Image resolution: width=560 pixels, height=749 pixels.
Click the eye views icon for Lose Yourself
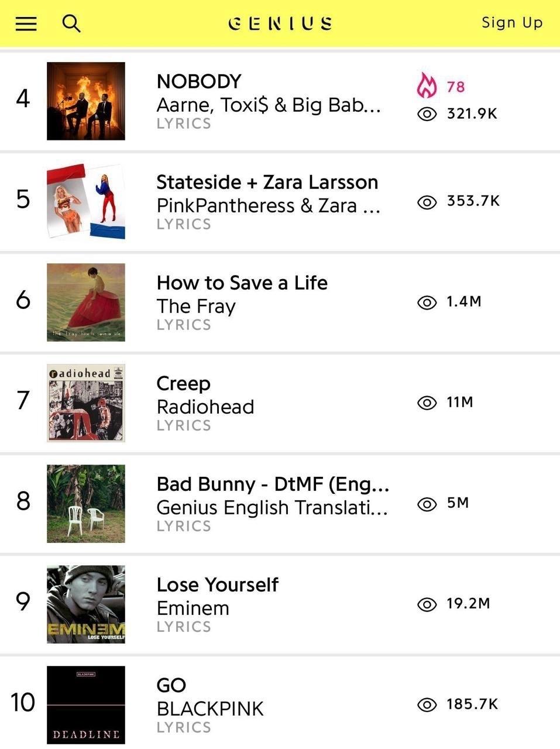(x=427, y=604)
